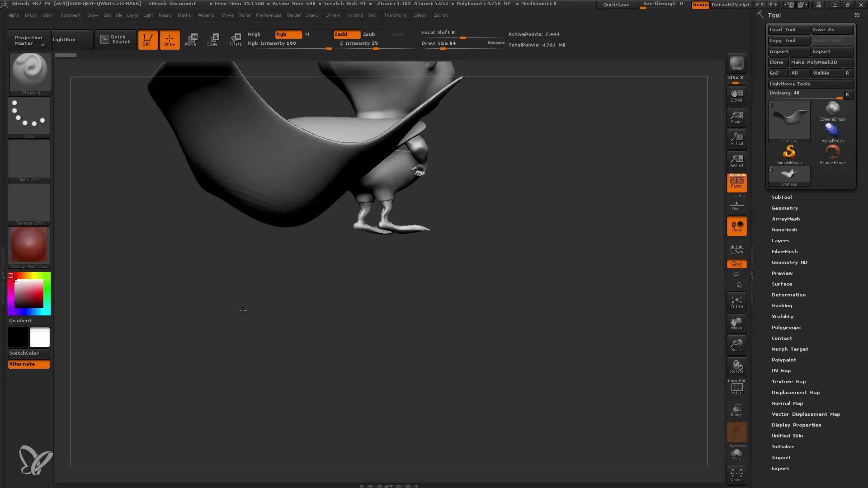Select the SimpleBrush tool
The image size is (868, 488).
[x=789, y=155]
